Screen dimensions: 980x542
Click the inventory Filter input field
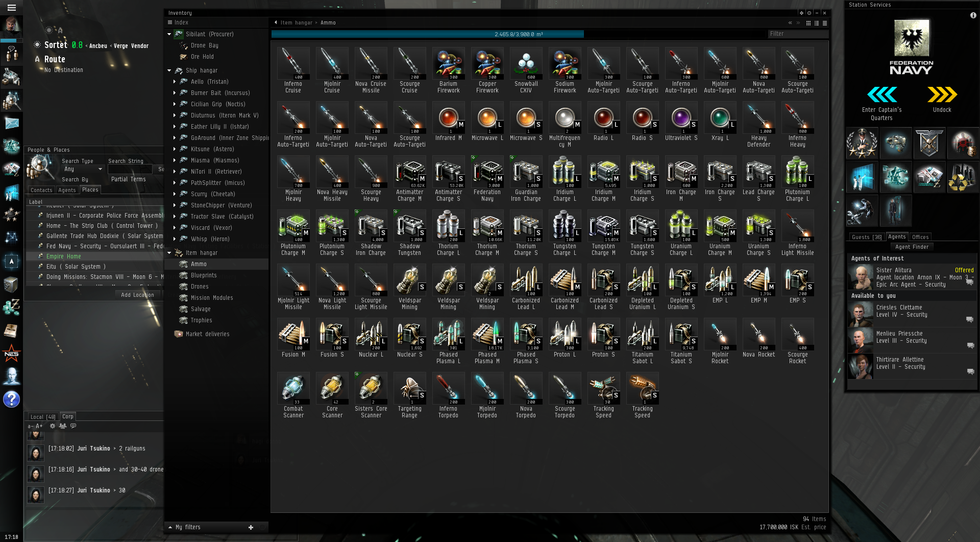797,34
